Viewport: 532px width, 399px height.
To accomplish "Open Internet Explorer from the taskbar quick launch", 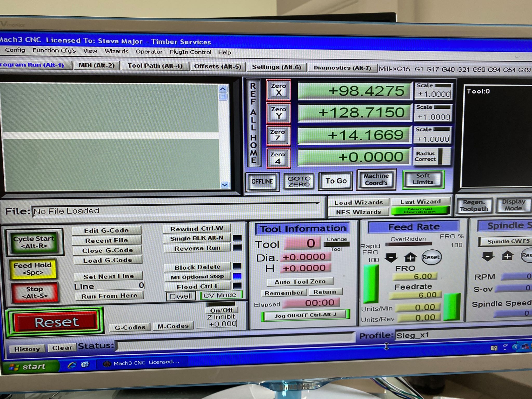I will pyautogui.click(x=72, y=365).
